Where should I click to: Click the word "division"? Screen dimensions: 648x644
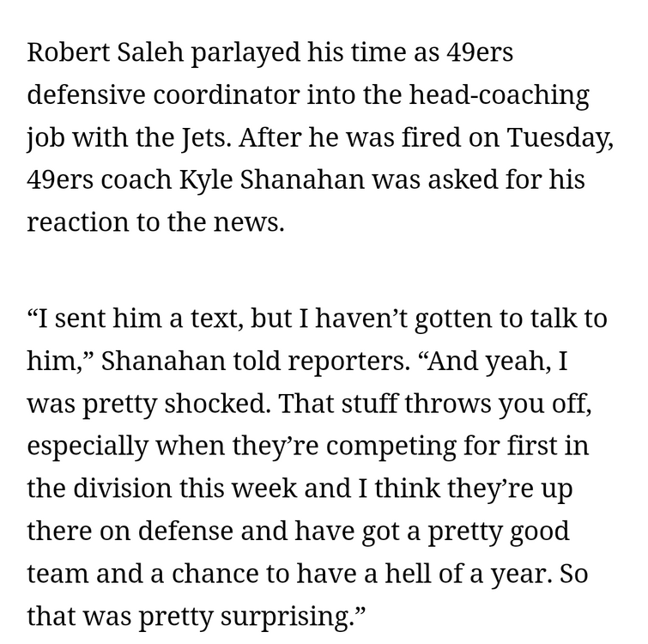coord(123,489)
